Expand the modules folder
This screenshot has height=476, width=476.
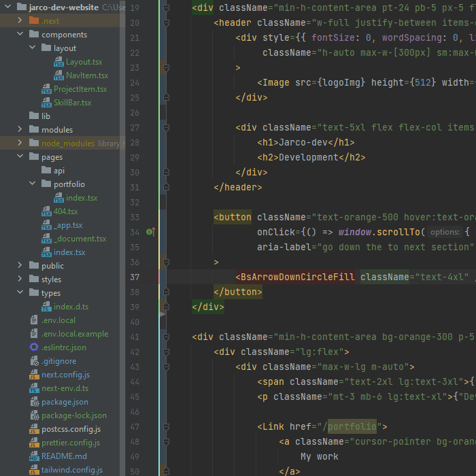coord(20,129)
